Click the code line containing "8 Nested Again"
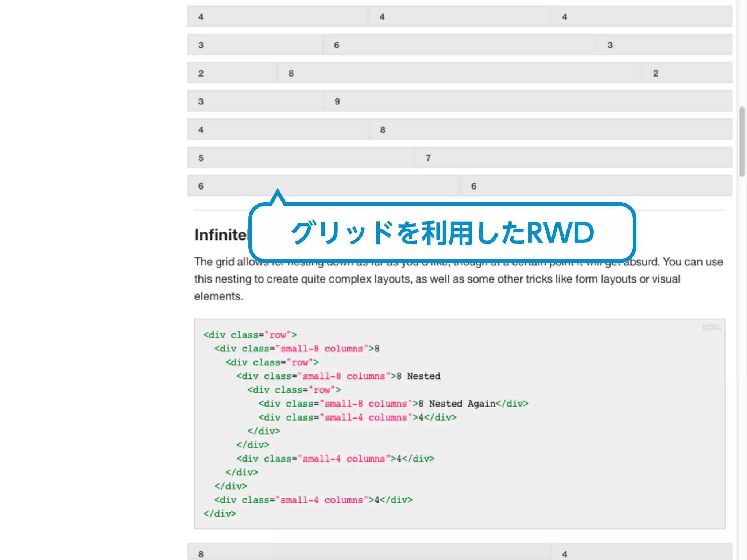Viewport: 747px width, 560px height. tap(393, 404)
